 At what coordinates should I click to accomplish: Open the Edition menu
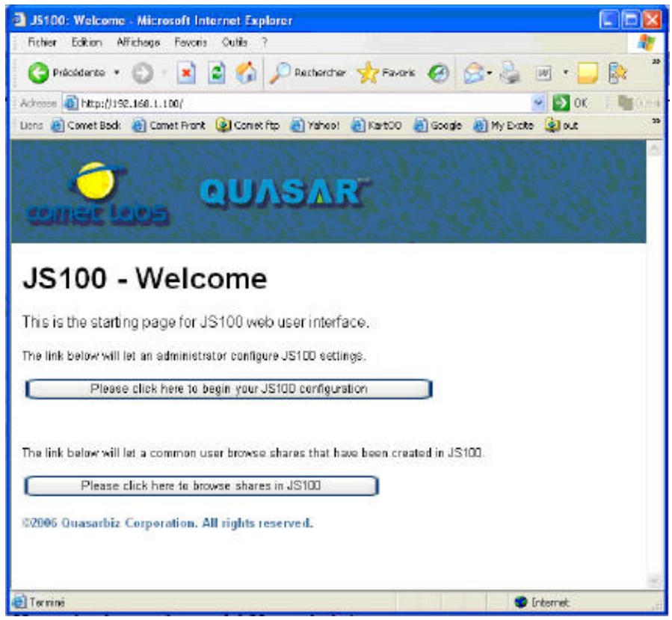coord(87,43)
